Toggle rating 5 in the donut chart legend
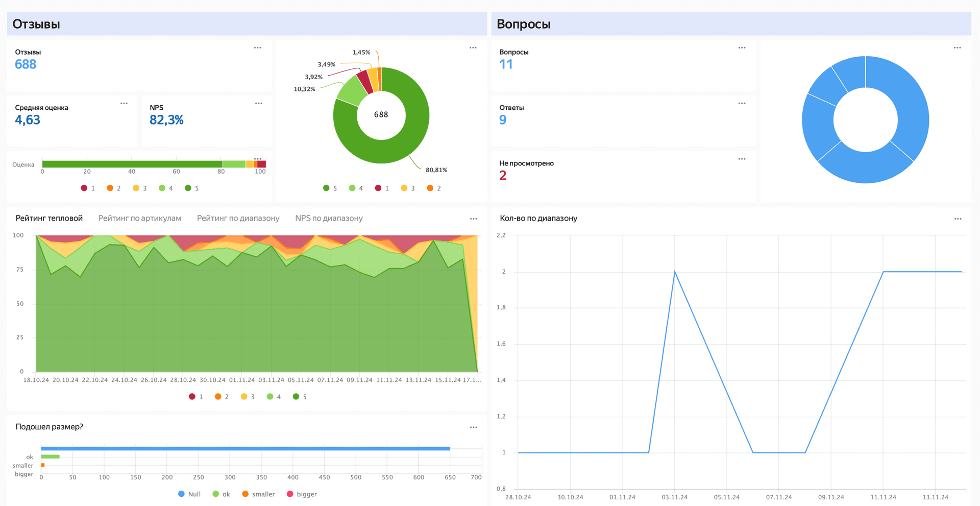This screenshot has height=506, width=980. (x=330, y=188)
